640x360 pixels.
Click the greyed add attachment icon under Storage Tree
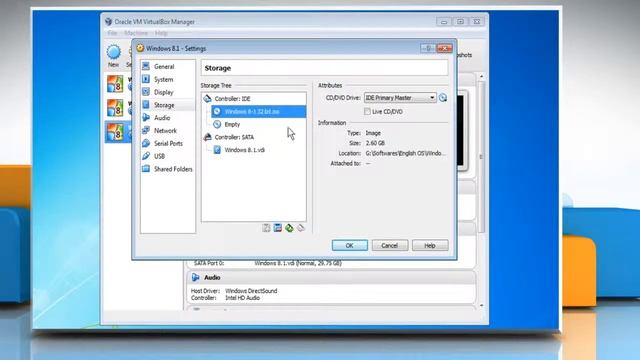(x=266, y=228)
